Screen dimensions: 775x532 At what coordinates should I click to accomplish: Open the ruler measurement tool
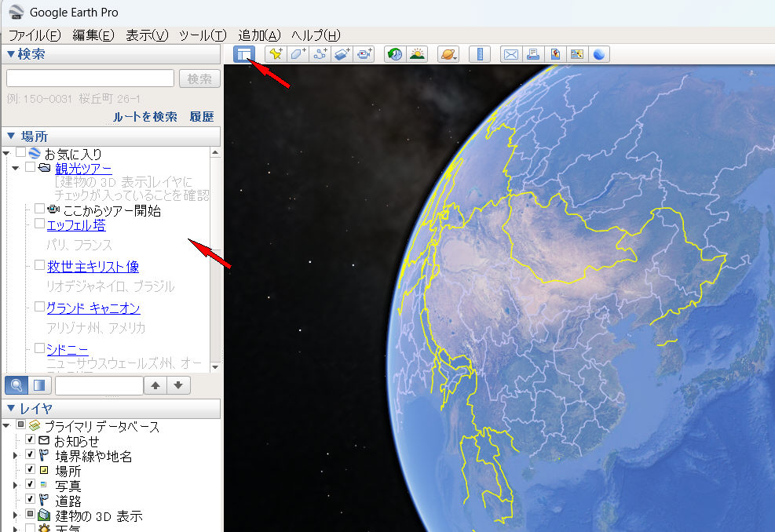click(x=479, y=54)
